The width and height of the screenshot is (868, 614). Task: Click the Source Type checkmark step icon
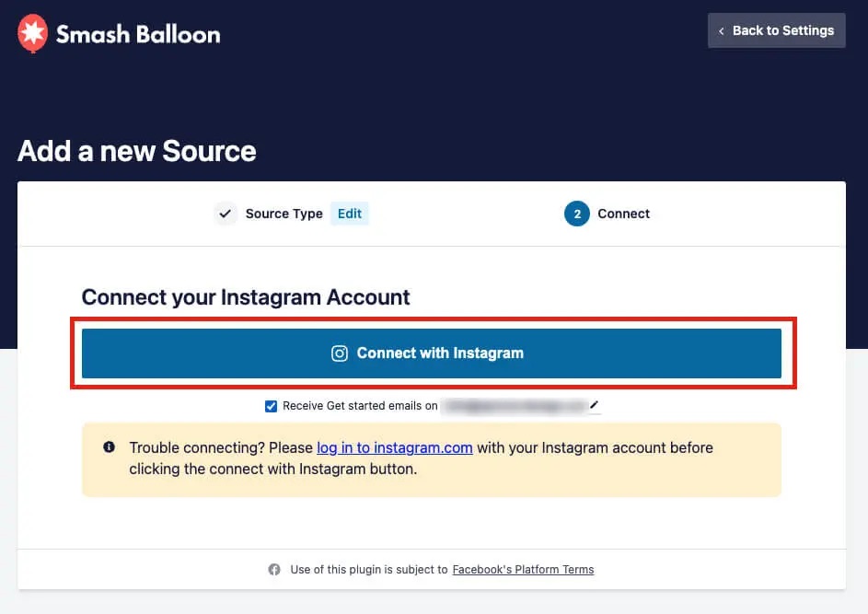click(x=226, y=214)
